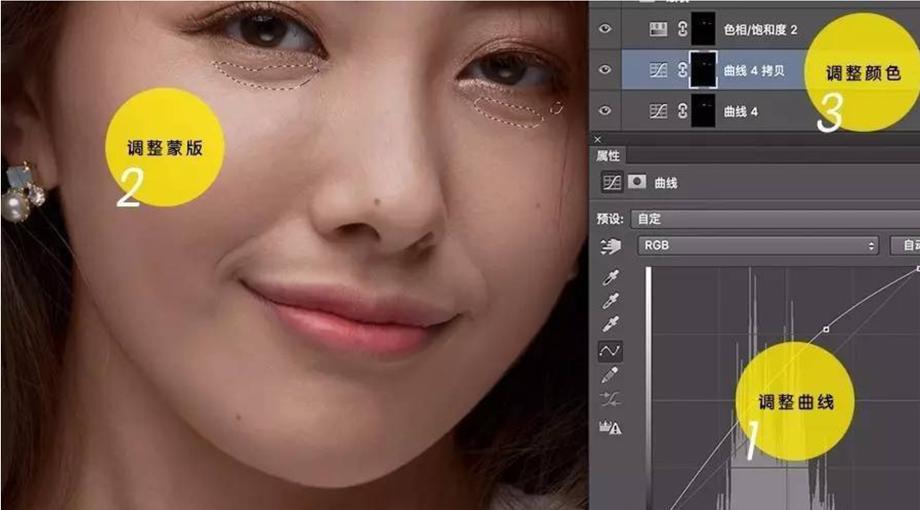Click curves adjustment icon on 曲线 4 拷贝 layer
Image resolution: width=920 pixels, height=510 pixels.
(x=658, y=70)
